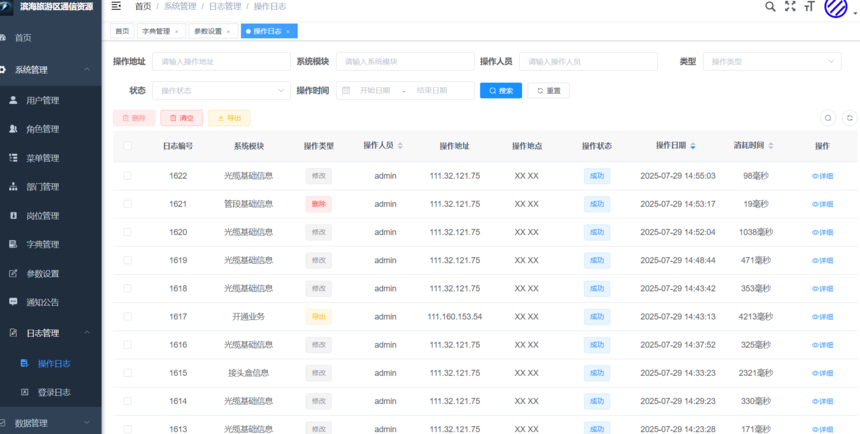The width and height of the screenshot is (860, 434).
Task: Click the table search-toggle round icon
Action: pyautogui.click(x=828, y=118)
